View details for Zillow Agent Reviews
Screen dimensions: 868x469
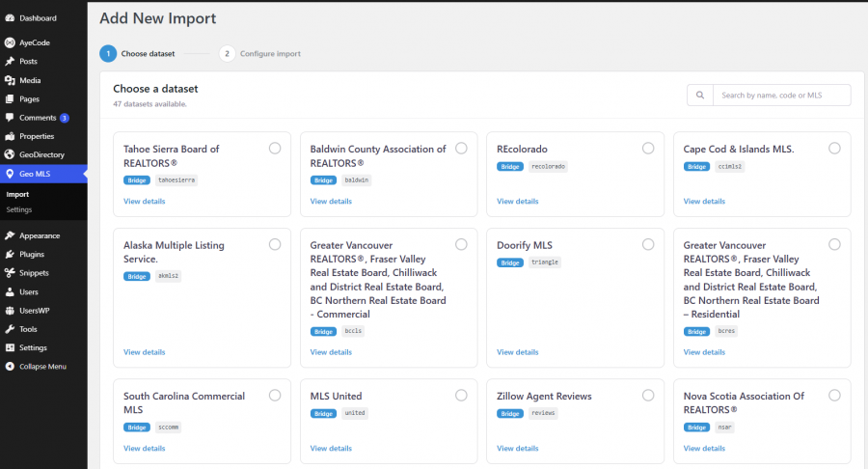tap(518, 449)
